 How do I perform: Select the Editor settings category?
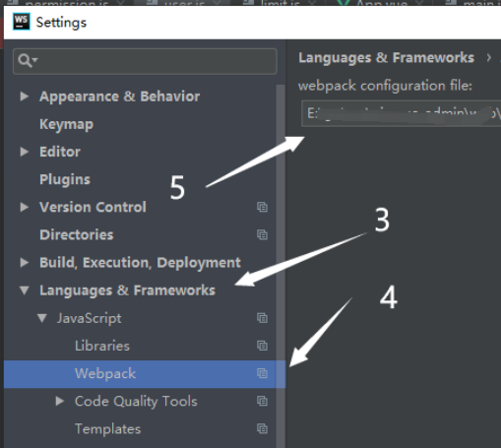click(60, 152)
